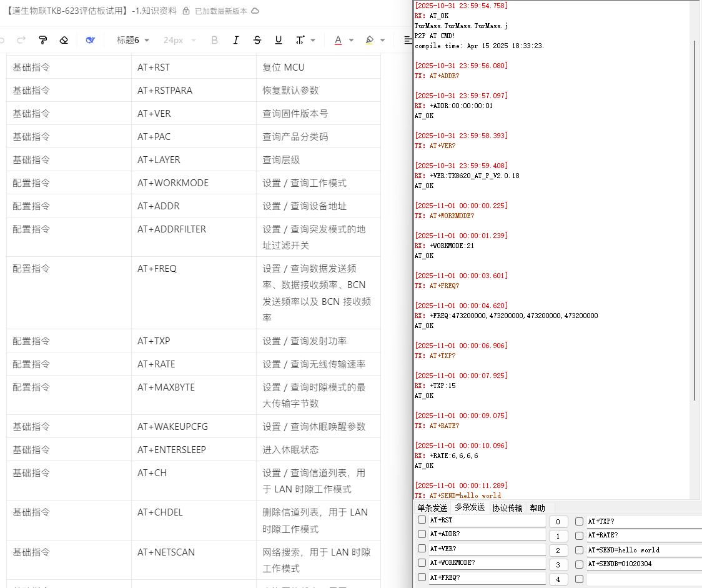Click the AT+CHDEL table cell

(194, 521)
